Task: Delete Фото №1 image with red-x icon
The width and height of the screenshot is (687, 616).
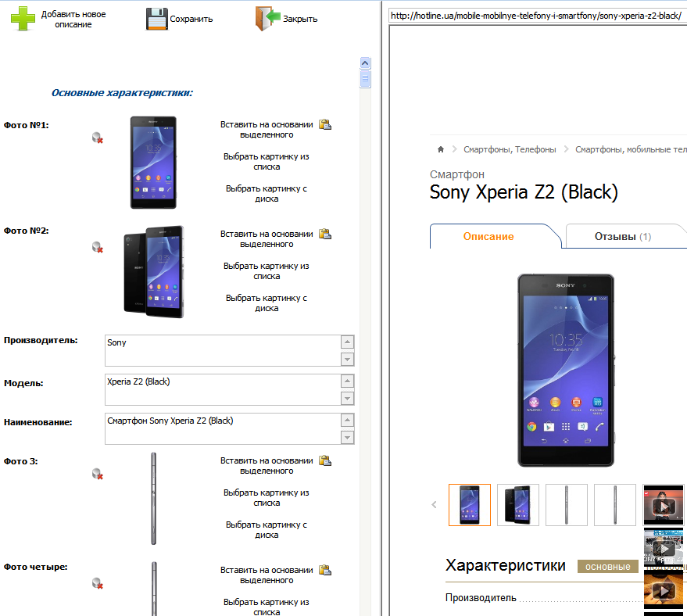Action: pos(97,138)
